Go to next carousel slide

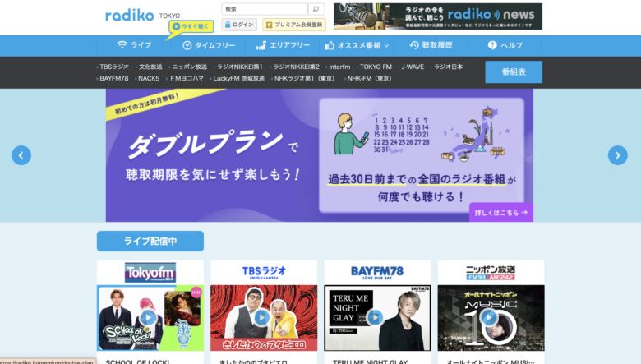pyautogui.click(x=618, y=155)
